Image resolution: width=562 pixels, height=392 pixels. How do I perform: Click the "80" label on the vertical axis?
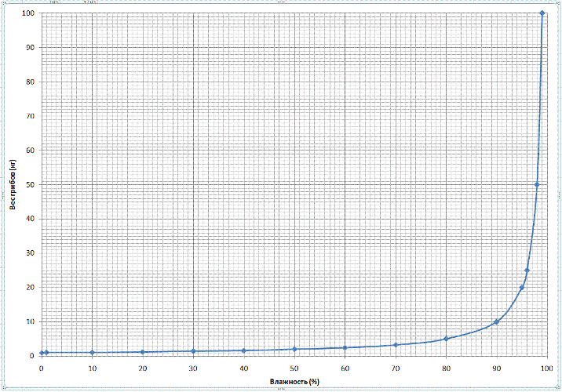point(31,82)
